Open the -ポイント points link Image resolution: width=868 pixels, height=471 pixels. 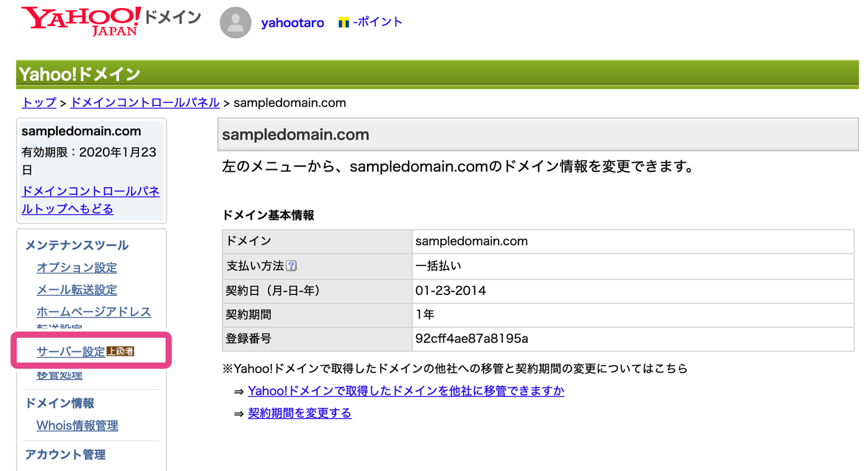(x=378, y=22)
